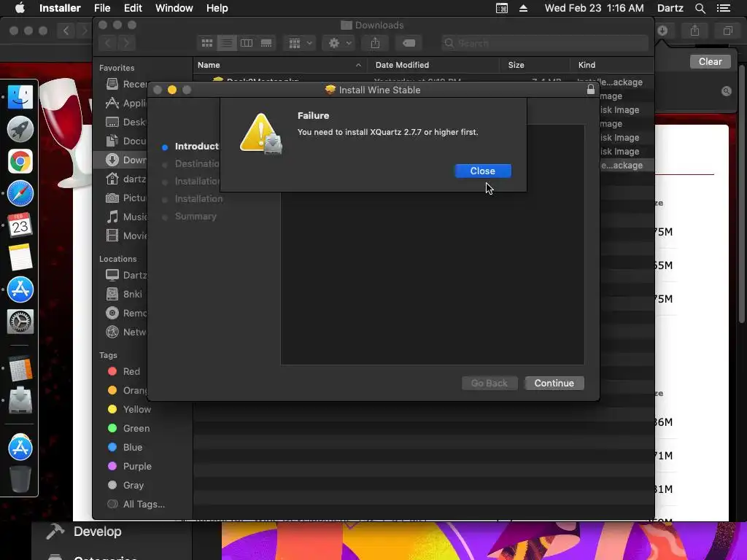Viewport: 747px width, 560px height.
Task: Switch Finder to column view
Action: 247,43
